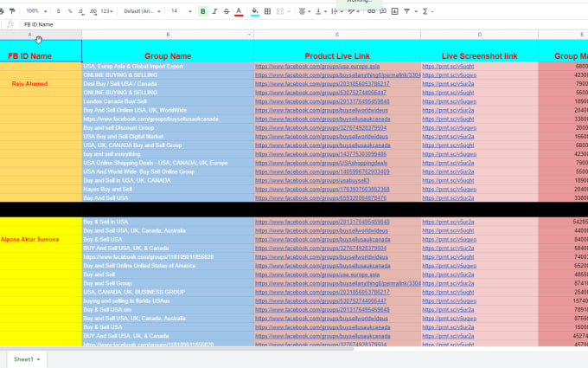The height and width of the screenshot is (368, 588).
Task: Insert a comment from the toolbar
Action: pyautogui.click(x=383, y=11)
